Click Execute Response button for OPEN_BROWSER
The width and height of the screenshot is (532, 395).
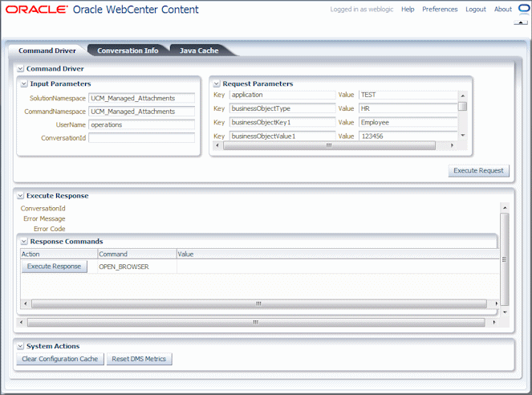click(x=55, y=267)
